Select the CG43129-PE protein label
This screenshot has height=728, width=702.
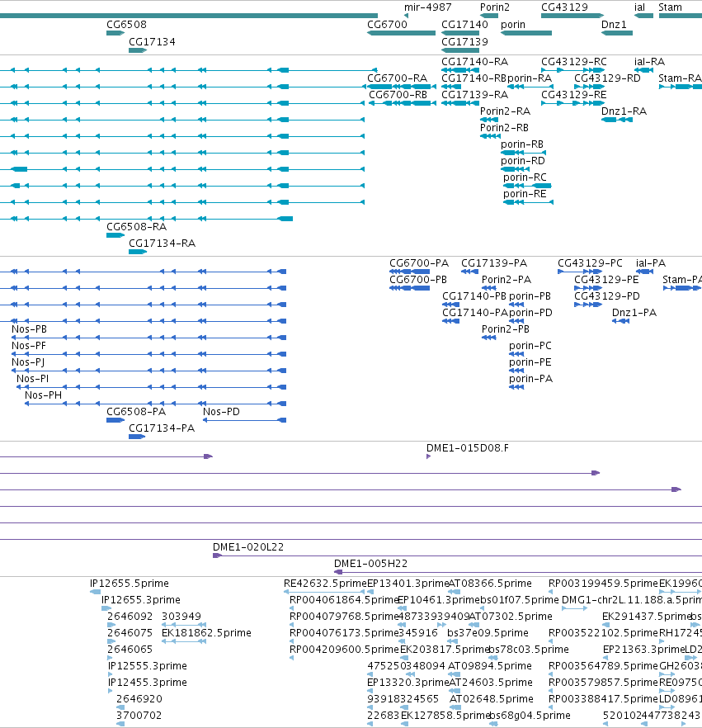[x=606, y=280]
